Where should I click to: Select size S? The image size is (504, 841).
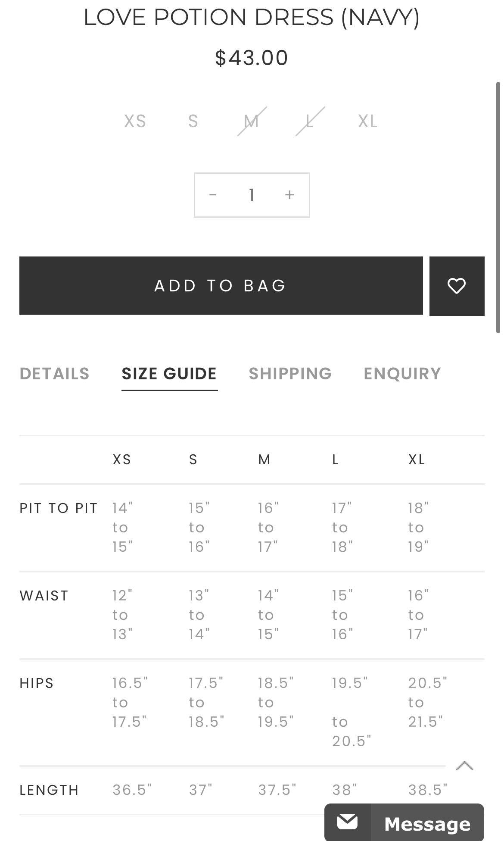(193, 121)
